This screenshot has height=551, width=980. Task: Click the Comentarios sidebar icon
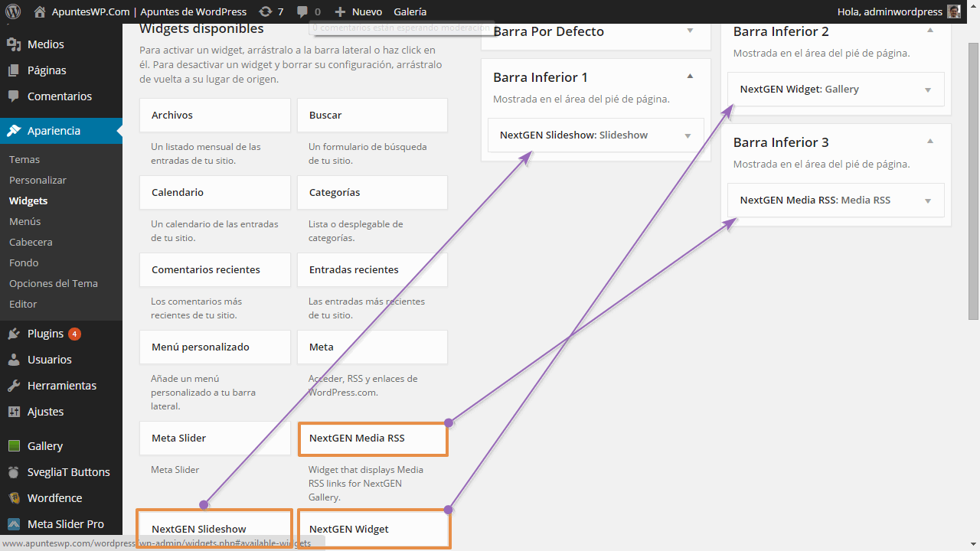click(x=14, y=96)
